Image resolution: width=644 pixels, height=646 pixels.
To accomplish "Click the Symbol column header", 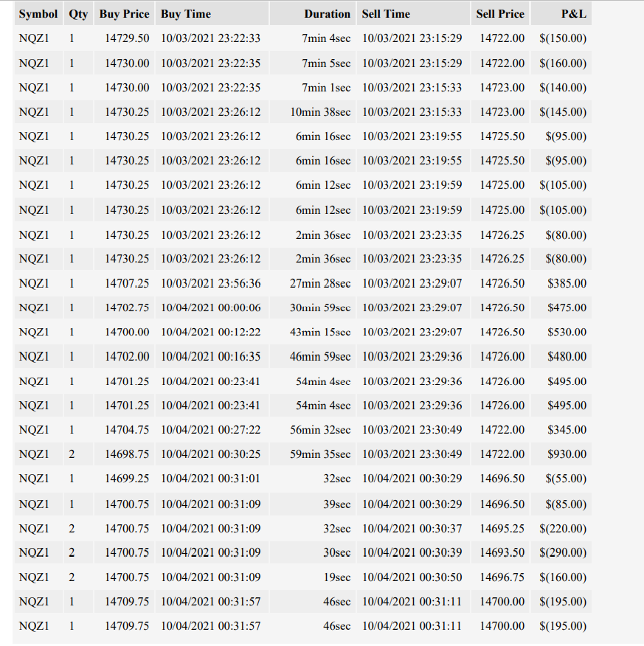I will coord(38,13).
